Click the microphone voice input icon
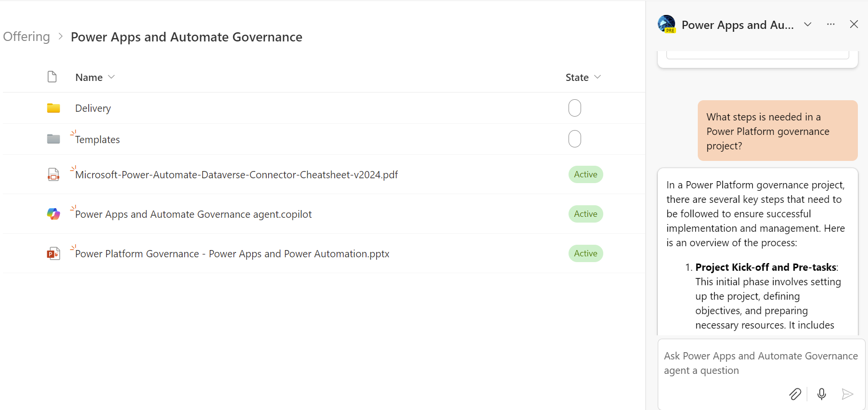 (822, 394)
